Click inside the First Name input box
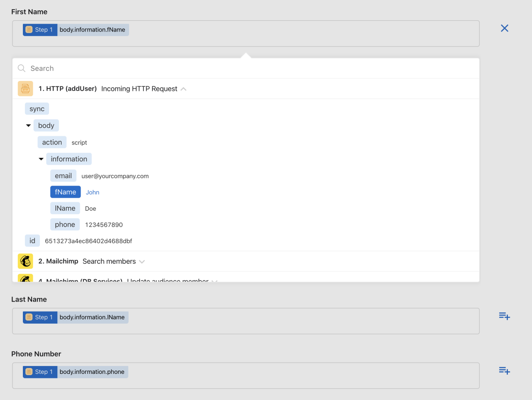 coord(246,34)
